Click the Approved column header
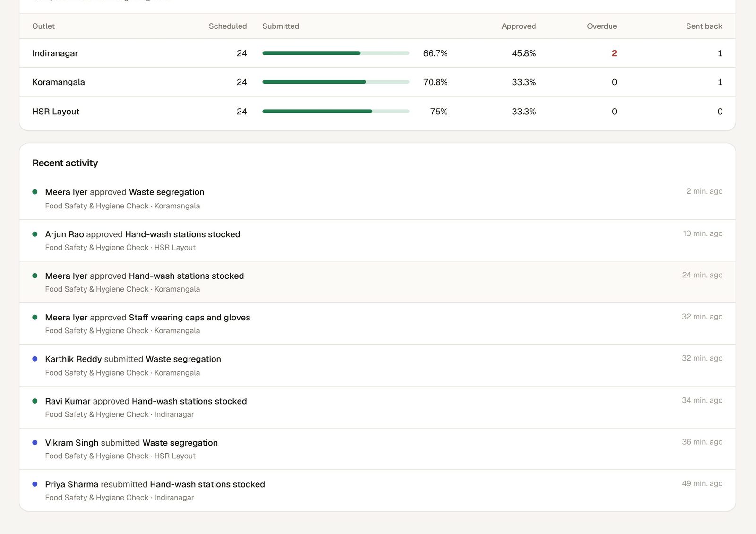This screenshot has width=756, height=534. 519,26
